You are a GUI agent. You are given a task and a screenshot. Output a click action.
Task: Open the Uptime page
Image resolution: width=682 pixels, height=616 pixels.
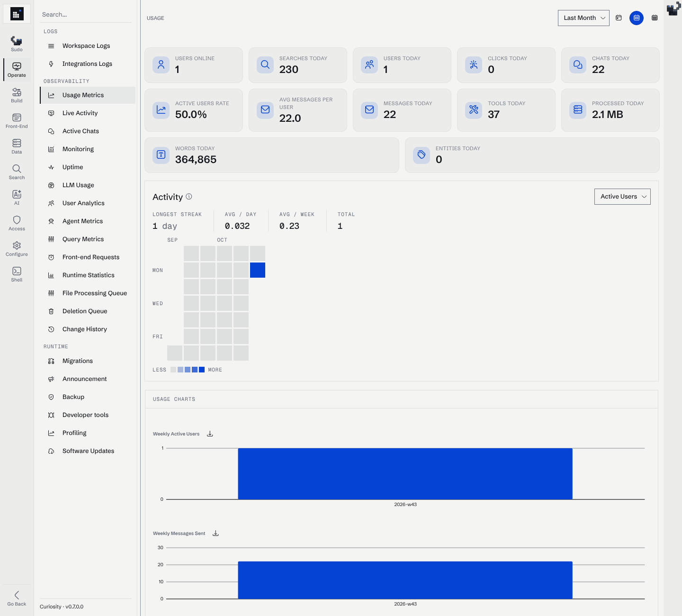88,167
